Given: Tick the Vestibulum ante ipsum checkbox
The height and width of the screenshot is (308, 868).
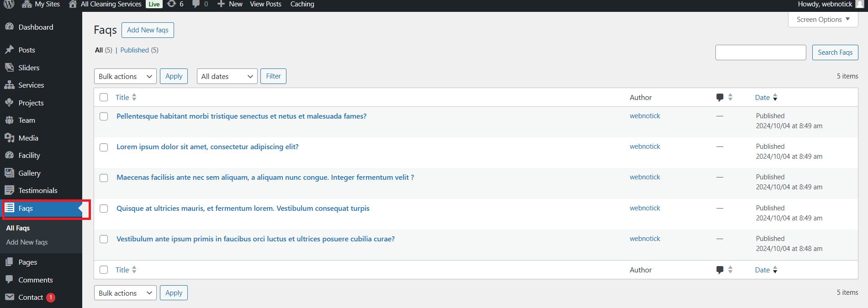Looking at the screenshot, I should tap(104, 239).
